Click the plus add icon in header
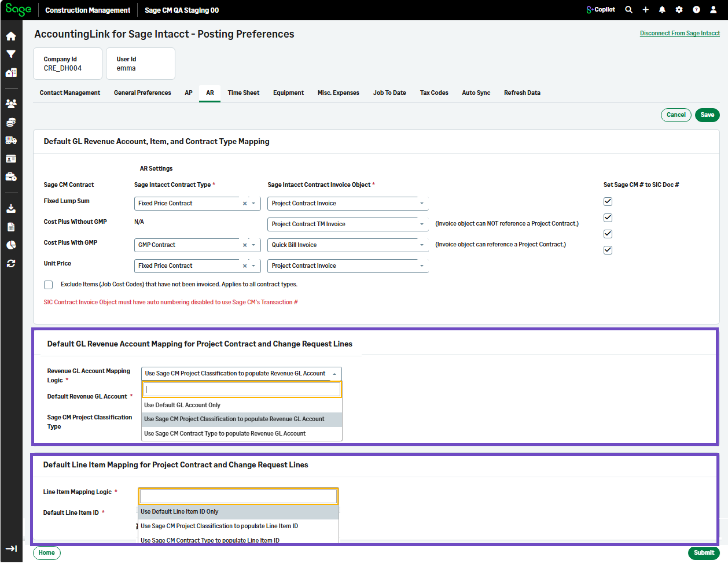The height and width of the screenshot is (564, 728). click(x=646, y=10)
